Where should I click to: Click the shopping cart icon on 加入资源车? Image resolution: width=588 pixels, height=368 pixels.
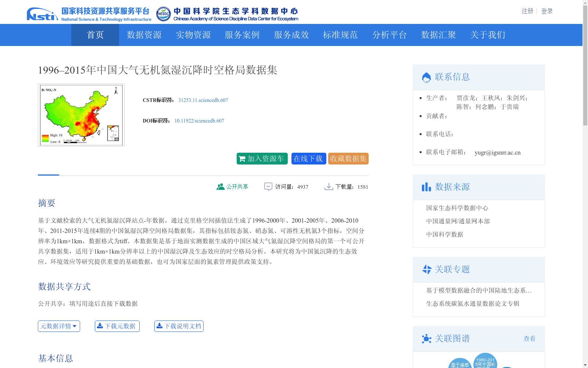pos(242,159)
